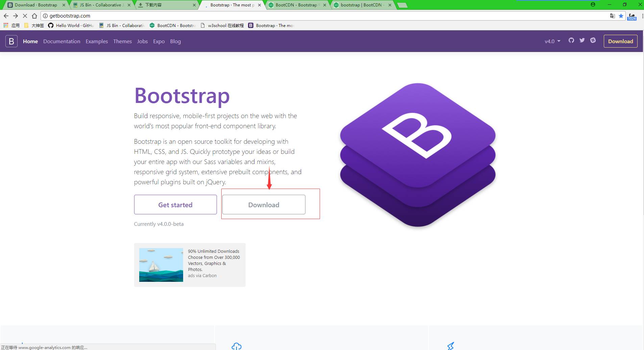Open Jobs in the navbar

pyautogui.click(x=142, y=41)
